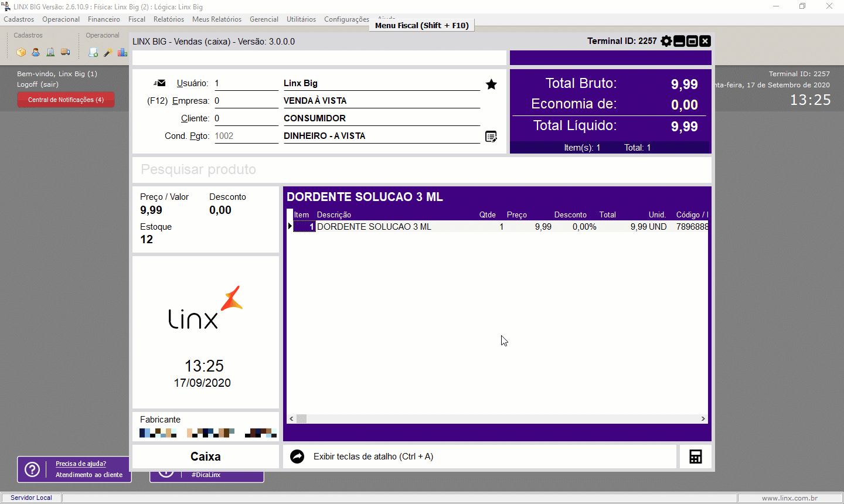Click the grid's left scroll arrow
This screenshot has width=844, height=504.
(x=291, y=419)
